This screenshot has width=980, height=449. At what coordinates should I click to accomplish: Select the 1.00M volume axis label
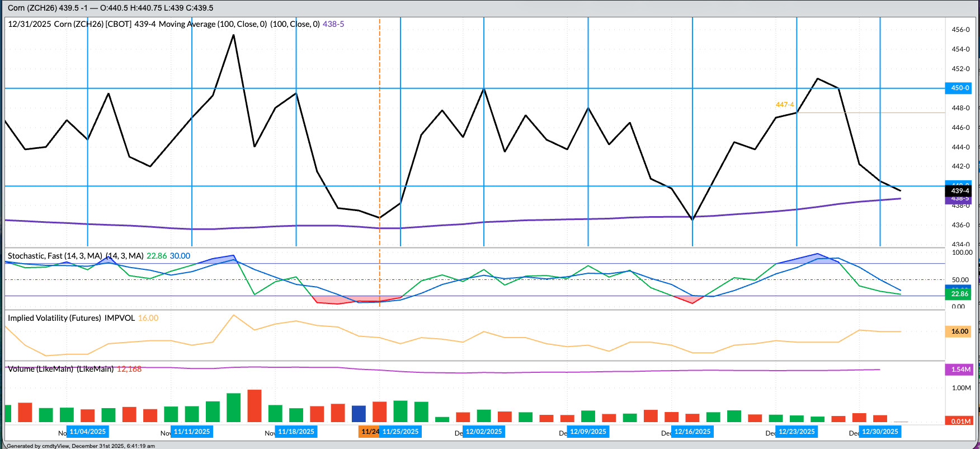pyautogui.click(x=962, y=388)
